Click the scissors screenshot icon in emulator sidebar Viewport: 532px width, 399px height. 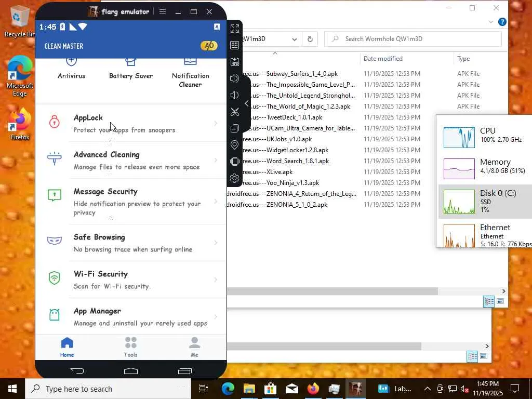pos(234,112)
